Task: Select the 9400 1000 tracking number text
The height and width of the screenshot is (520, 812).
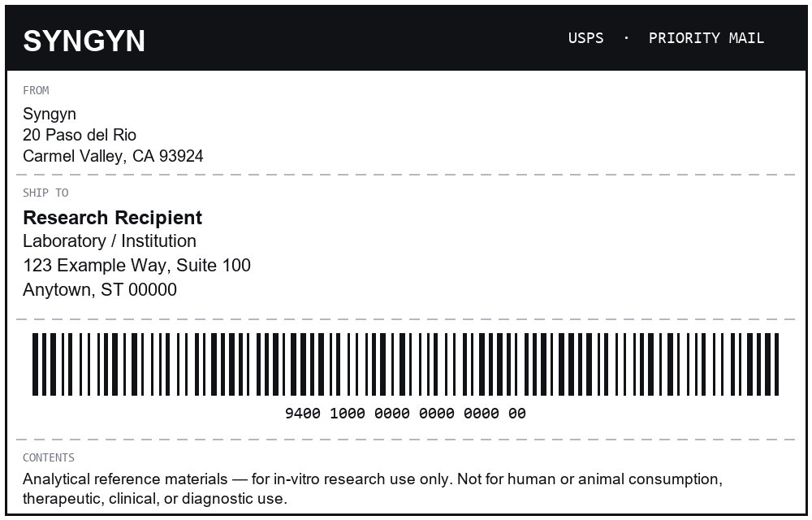Action: pos(405,414)
